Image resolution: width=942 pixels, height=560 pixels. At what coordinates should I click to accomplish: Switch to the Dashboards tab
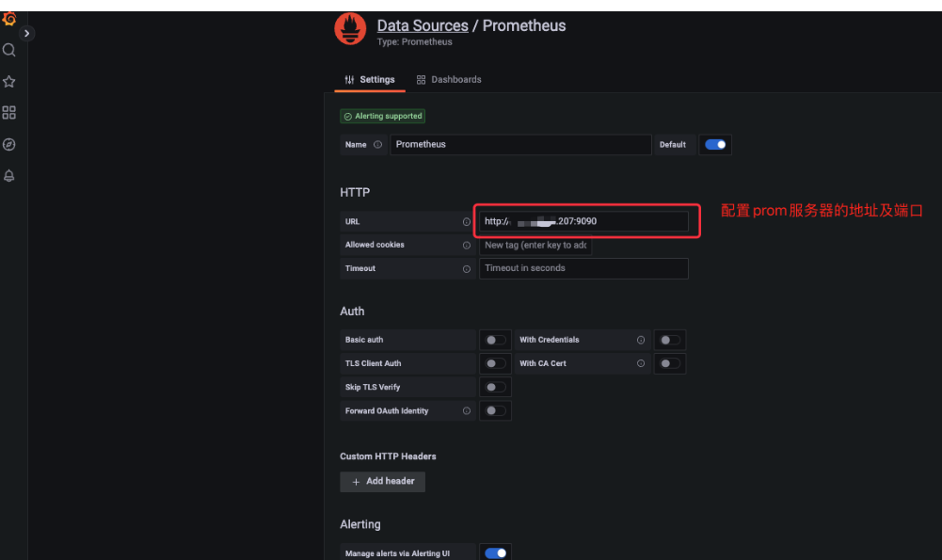tap(449, 79)
